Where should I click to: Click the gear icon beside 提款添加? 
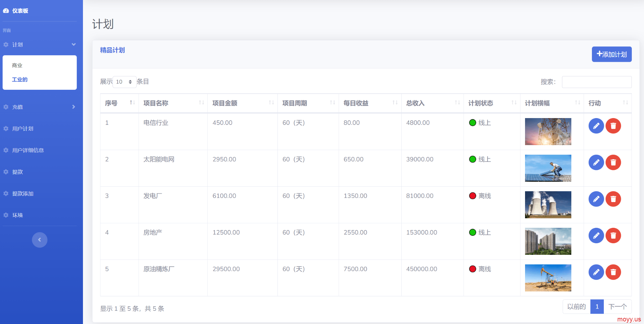pos(6,193)
